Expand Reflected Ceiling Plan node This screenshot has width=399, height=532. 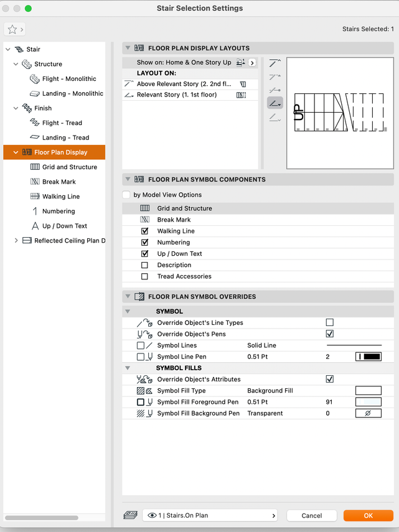[x=16, y=241]
